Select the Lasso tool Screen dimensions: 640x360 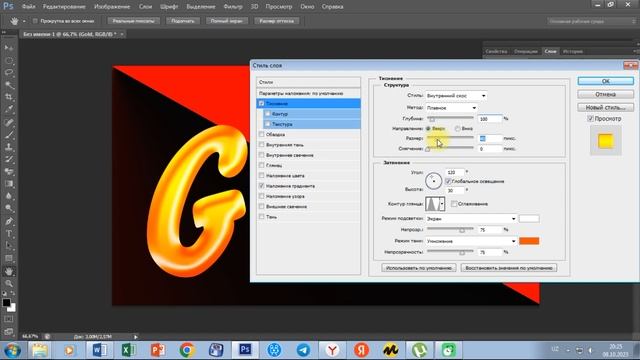pyautogui.click(x=9, y=73)
